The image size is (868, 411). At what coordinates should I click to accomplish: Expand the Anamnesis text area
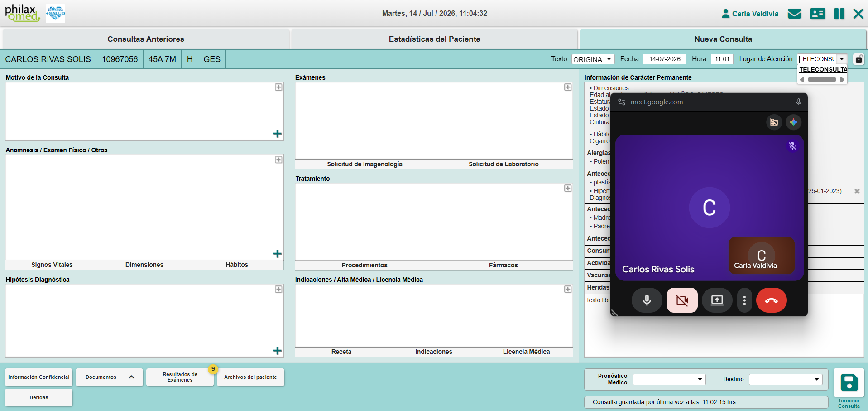point(278,160)
